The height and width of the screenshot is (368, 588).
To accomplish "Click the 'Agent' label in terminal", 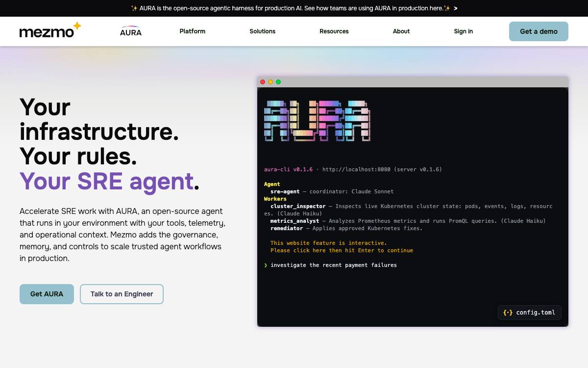I will (272, 184).
